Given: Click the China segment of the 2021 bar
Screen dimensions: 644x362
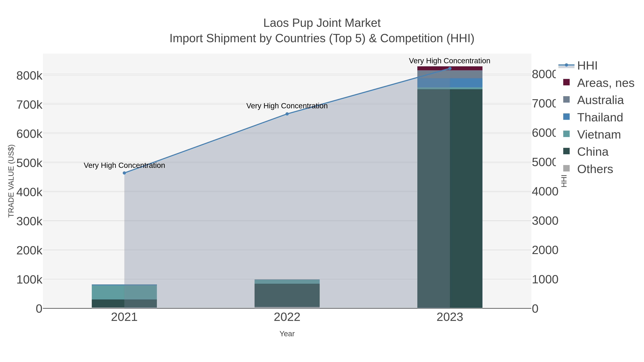Looking at the screenshot, I should click(124, 304).
